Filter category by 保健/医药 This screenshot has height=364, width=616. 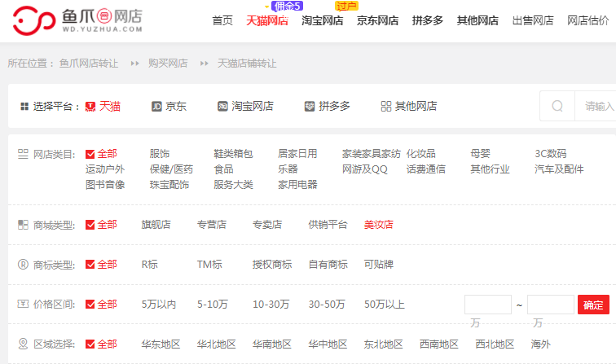pyautogui.click(x=171, y=169)
